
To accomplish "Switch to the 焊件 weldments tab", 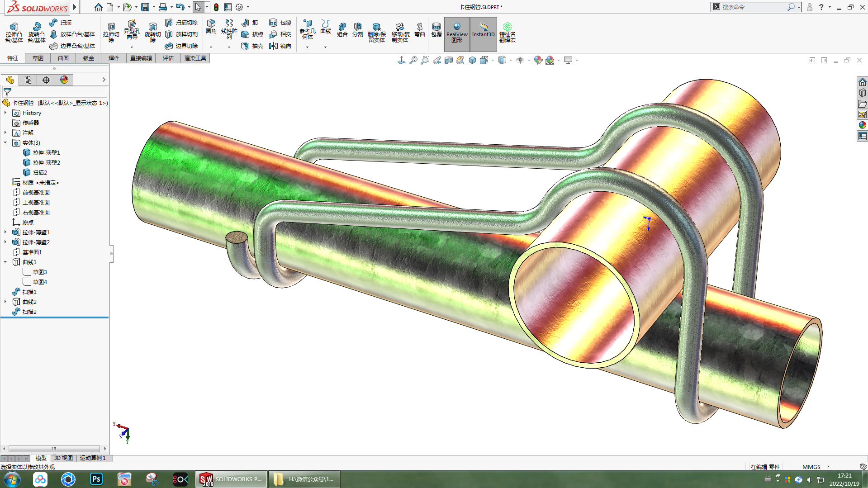I will tap(114, 58).
